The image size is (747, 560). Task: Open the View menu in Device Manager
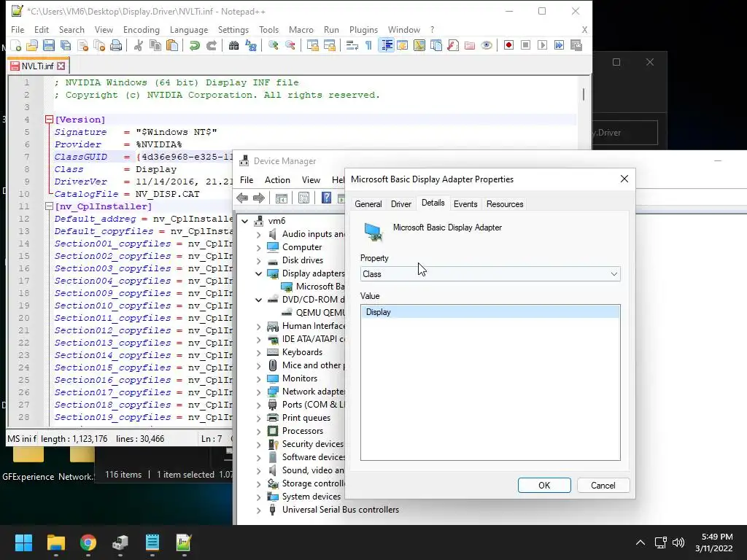tap(311, 180)
